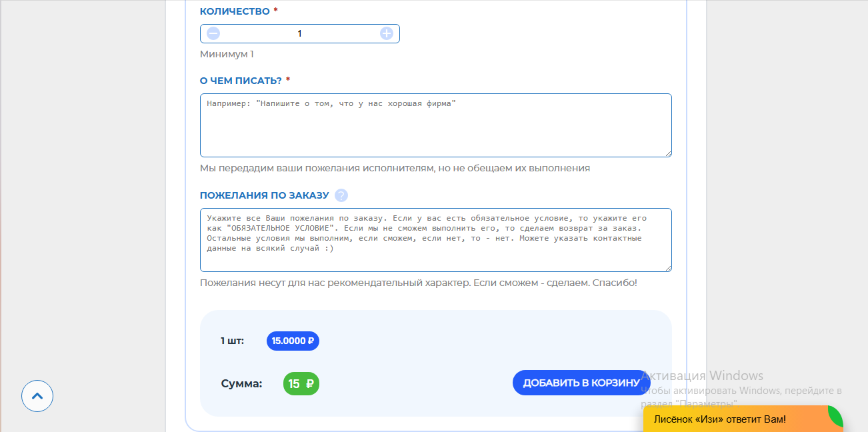Click the "Сумма:" label in the price panel
This screenshot has height=432, width=868.
point(240,383)
